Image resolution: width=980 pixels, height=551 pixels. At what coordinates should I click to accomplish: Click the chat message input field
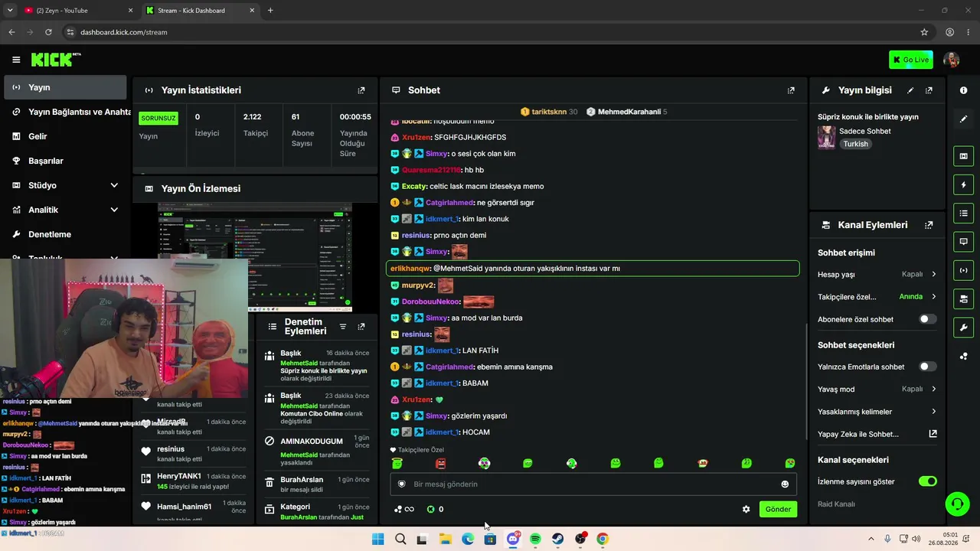[x=593, y=484]
